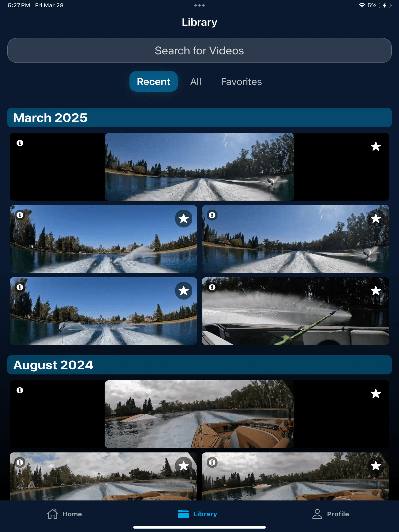The image size is (399, 532).
Task: Show info for August 2024 ramp video
Action: (x=20, y=390)
